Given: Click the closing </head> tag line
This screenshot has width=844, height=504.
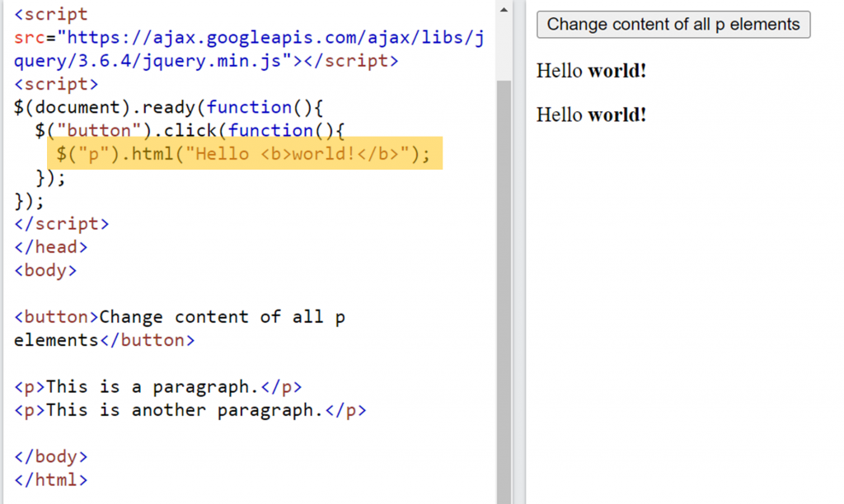Looking at the screenshot, I should [x=50, y=247].
